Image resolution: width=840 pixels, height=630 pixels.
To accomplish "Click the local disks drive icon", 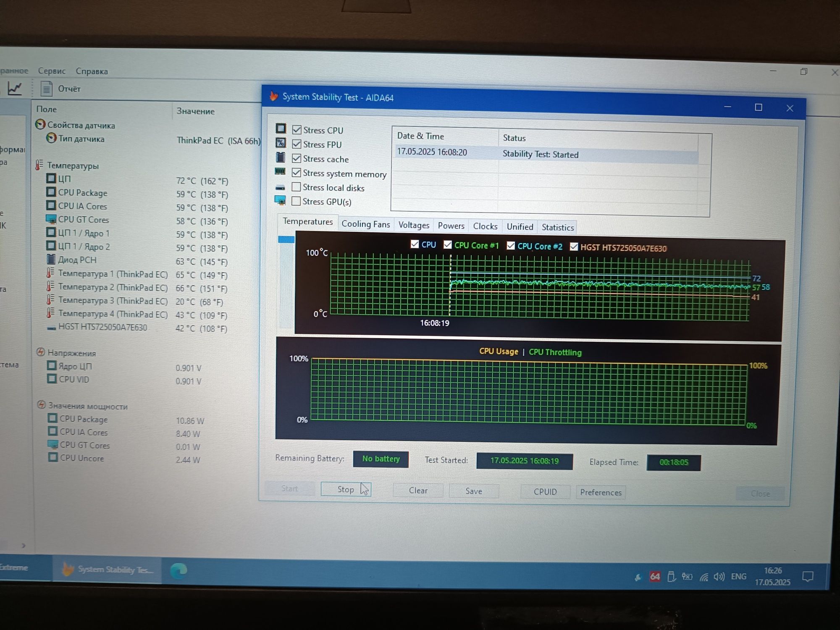I will coord(280,187).
